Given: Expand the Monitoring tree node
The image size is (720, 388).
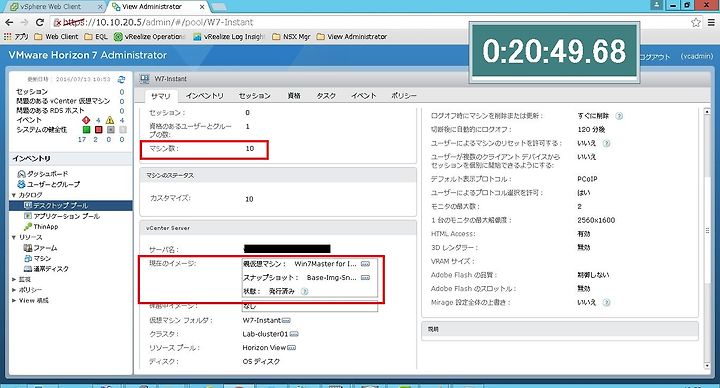Looking at the screenshot, I should [x=14, y=279].
